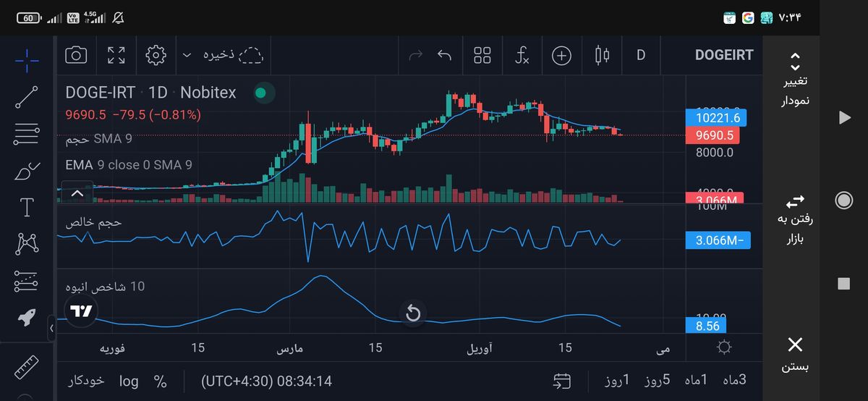Viewport: 868px width, 401px height.
Task: Tap the Google icon in status bar
Action: (748, 17)
